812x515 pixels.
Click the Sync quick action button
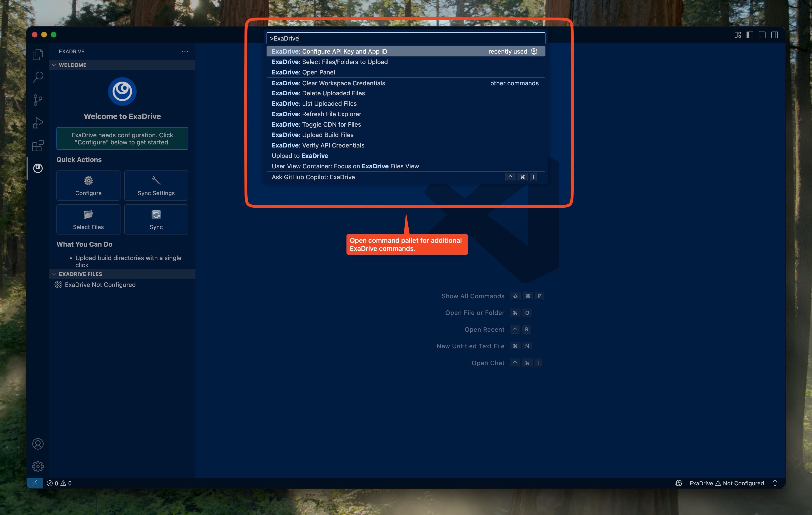click(156, 219)
